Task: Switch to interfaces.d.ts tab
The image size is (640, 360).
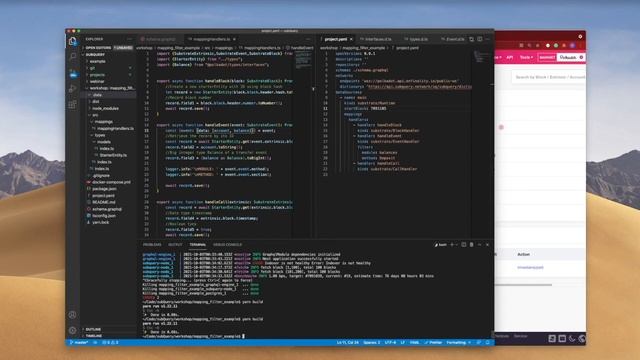Action: pos(378,39)
